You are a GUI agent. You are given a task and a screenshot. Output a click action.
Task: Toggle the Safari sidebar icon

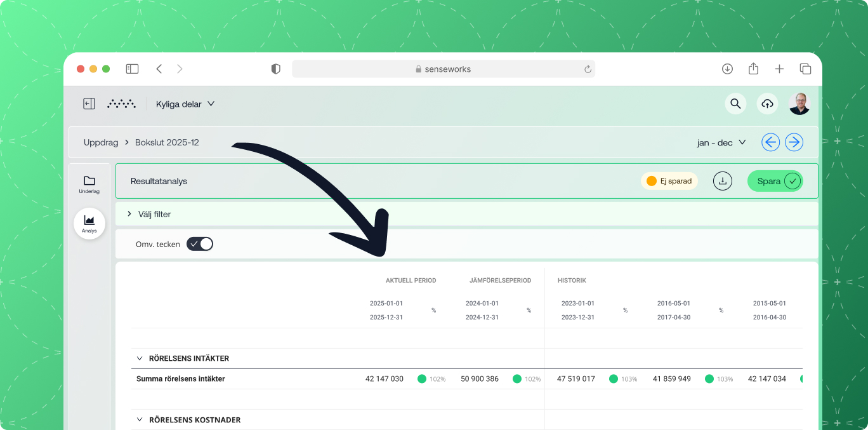(132, 69)
